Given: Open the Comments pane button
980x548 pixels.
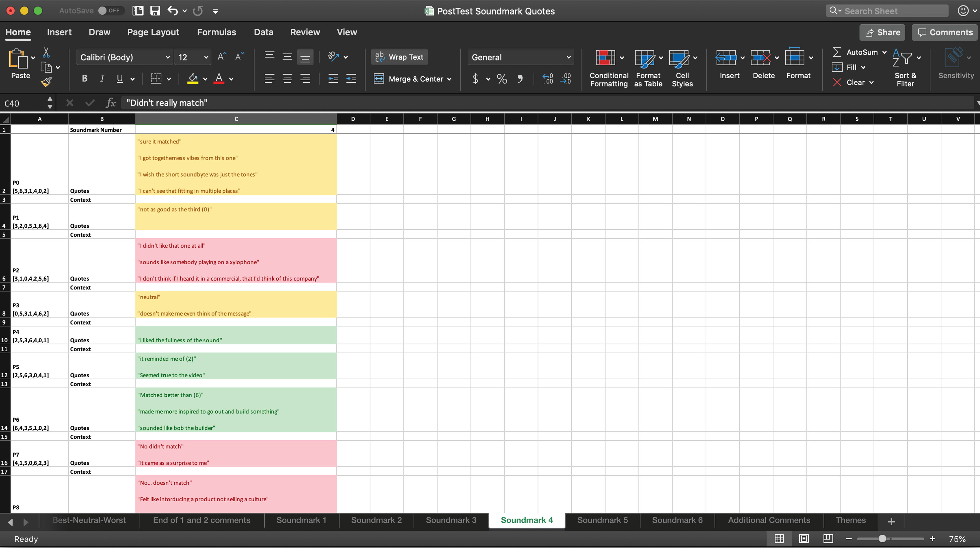Looking at the screenshot, I should pyautogui.click(x=945, y=32).
